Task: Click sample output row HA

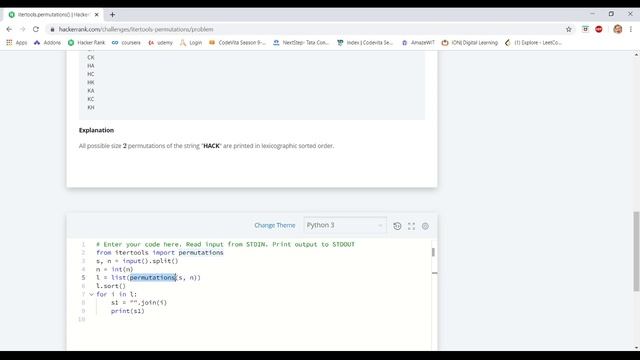Action: coord(91,66)
